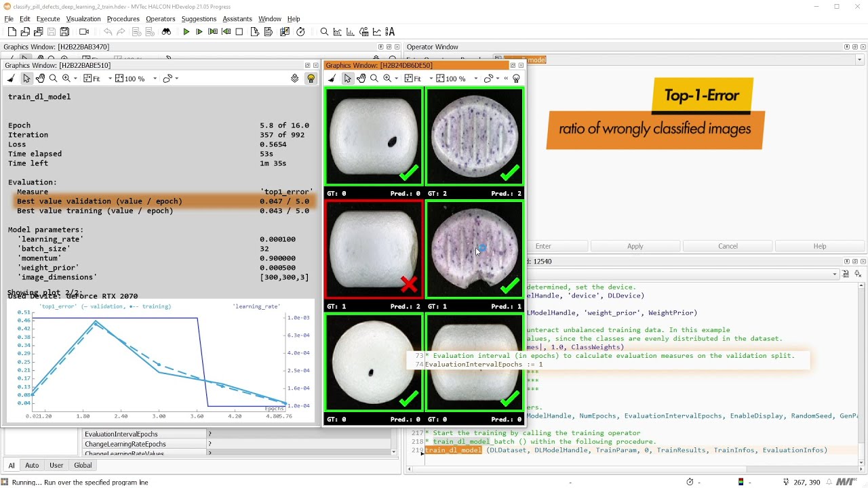This screenshot has height=488, width=868.
Task: Click the Enter button in Operator Window
Action: (543, 246)
